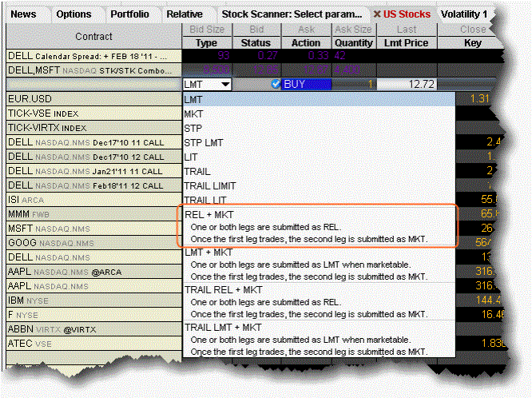The height and width of the screenshot is (398, 532).
Task: Open the Stock Scanner tab
Action: (291, 14)
